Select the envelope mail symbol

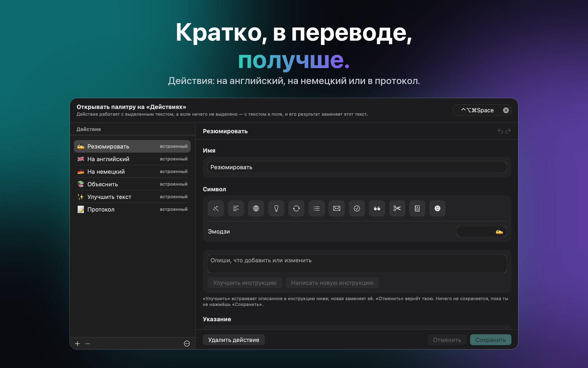(x=337, y=209)
